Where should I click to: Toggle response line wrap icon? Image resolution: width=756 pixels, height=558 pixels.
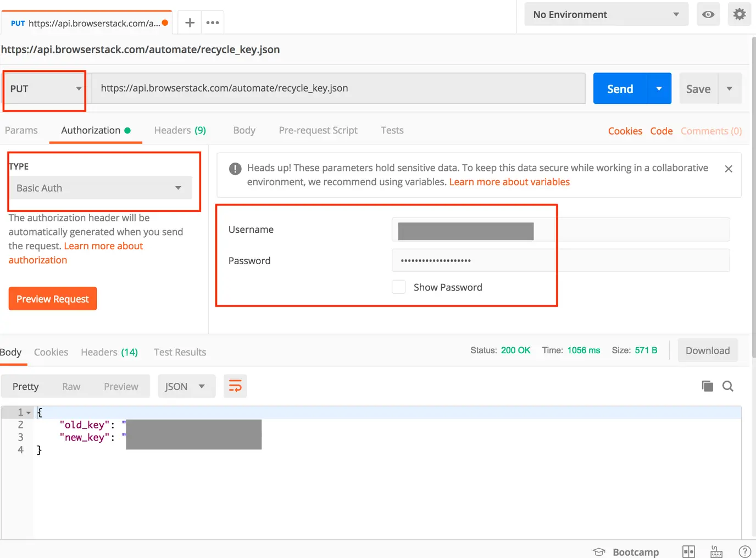(235, 386)
